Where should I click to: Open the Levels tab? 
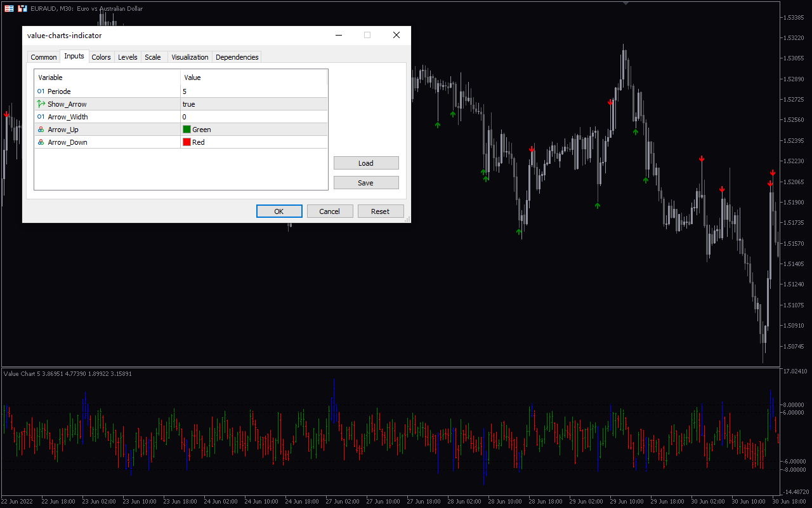coord(128,57)
